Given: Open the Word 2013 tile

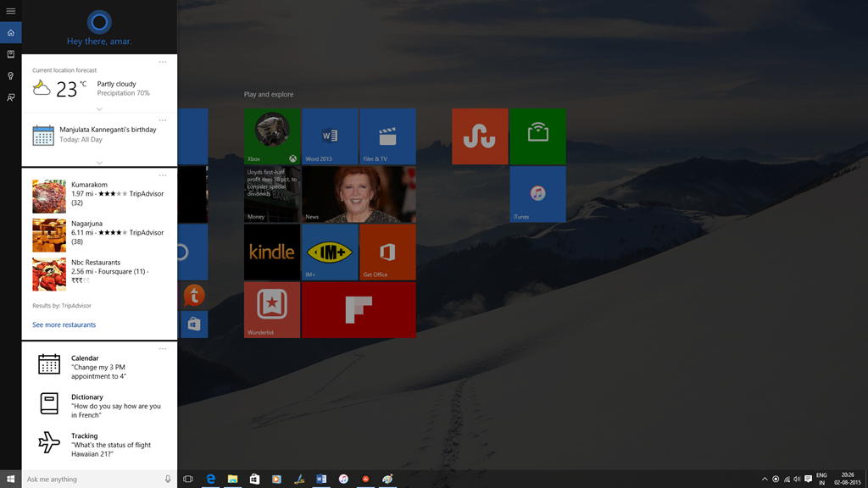Looking at the screenshot, I should tap(330, 136).
